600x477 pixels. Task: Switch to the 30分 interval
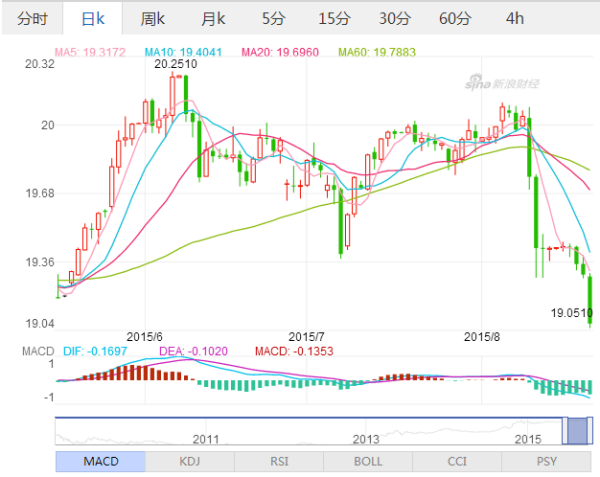coord(394,18)
